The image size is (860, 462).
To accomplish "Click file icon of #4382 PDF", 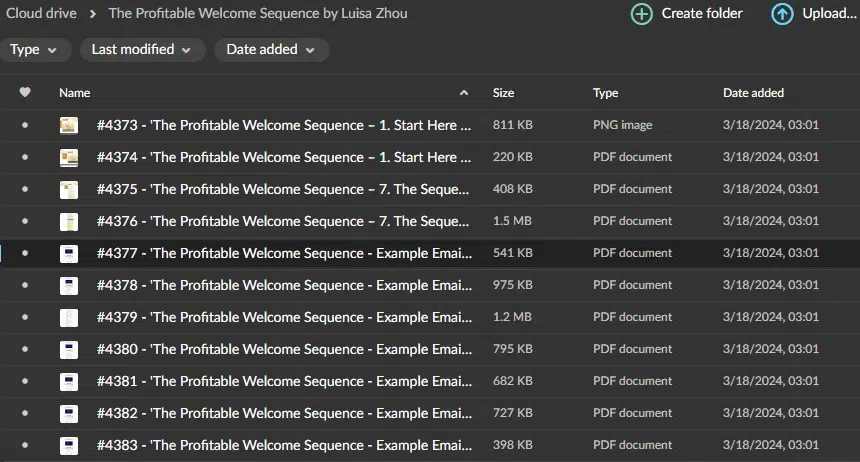I will click(69, 414).
